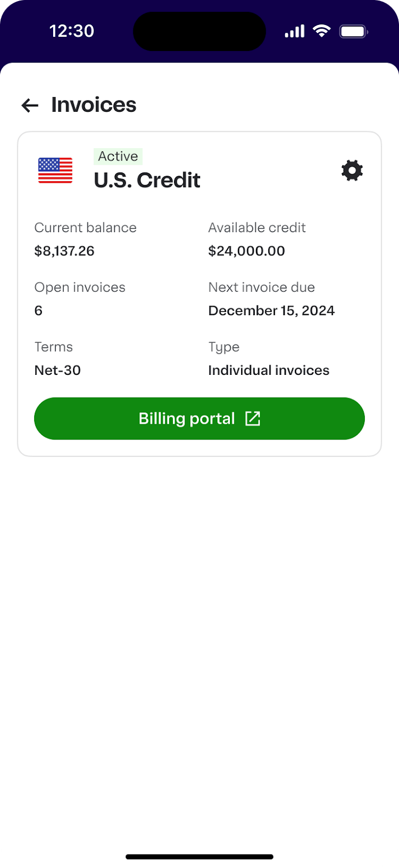
Task: Select the U.S. Credit account title
Action: tap(147, 180)
